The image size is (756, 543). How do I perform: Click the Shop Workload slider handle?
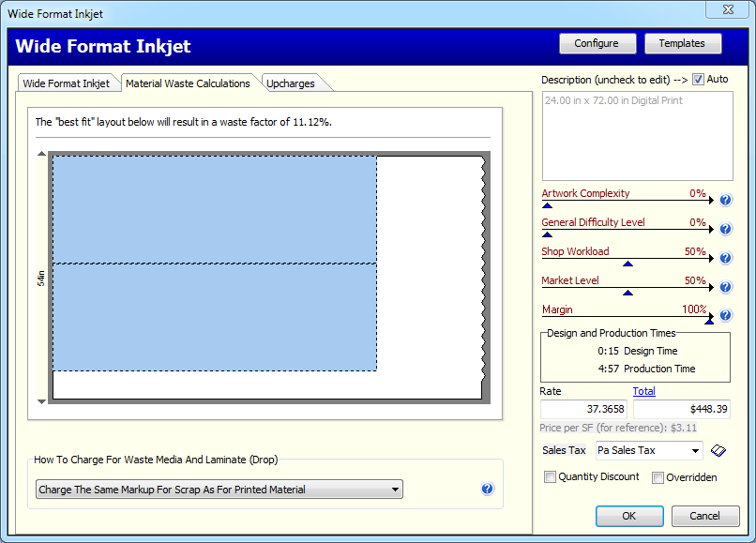point(627,264)
